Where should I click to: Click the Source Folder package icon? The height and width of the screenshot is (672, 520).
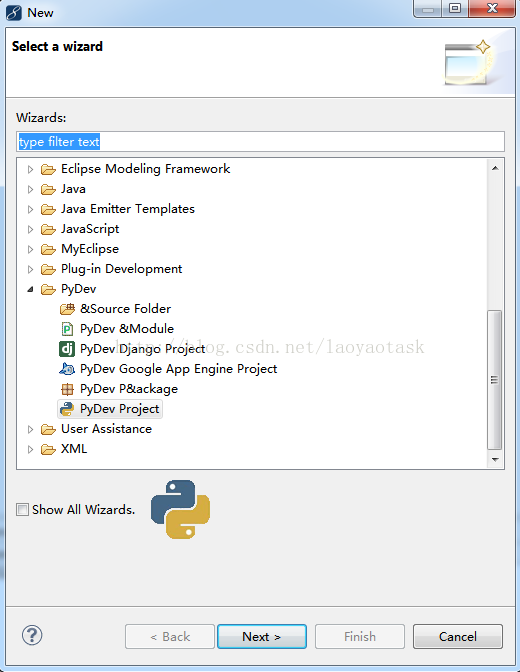pos(67,309)
